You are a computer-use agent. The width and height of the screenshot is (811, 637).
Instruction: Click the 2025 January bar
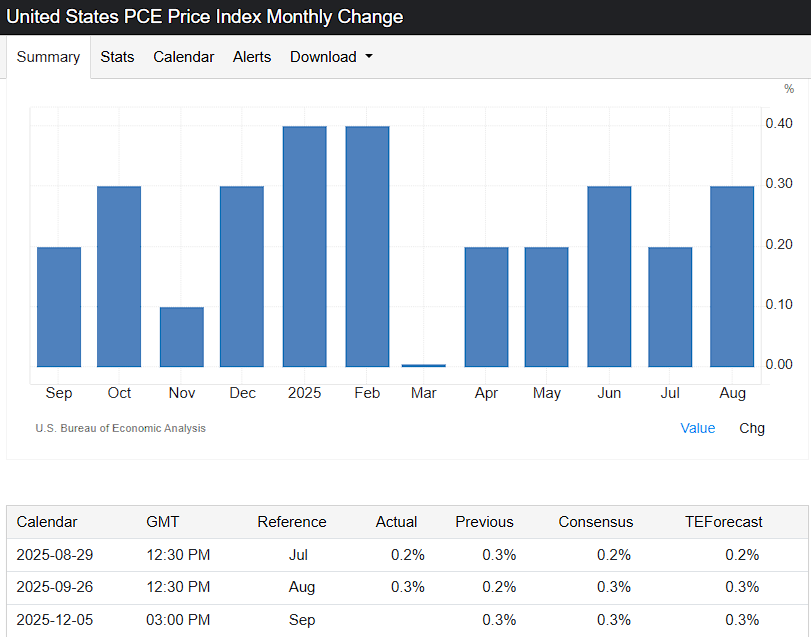click(305, 246)
